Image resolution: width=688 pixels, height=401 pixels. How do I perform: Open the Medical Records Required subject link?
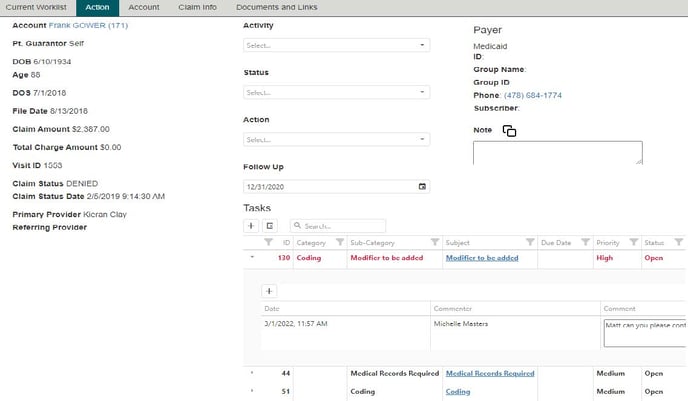[489, 374]
